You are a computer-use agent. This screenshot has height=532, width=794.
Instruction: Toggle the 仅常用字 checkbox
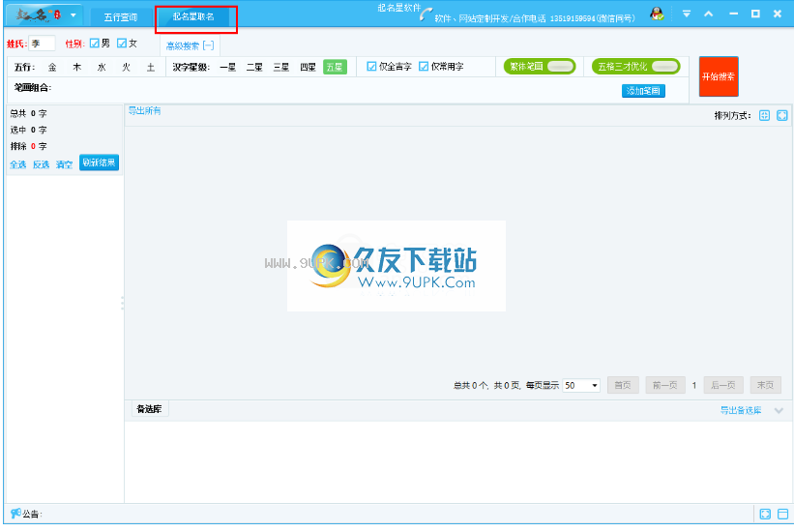click(424, 67)
